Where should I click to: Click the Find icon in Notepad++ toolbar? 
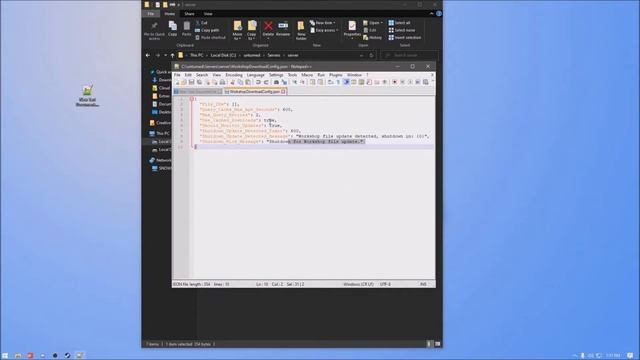276,82
